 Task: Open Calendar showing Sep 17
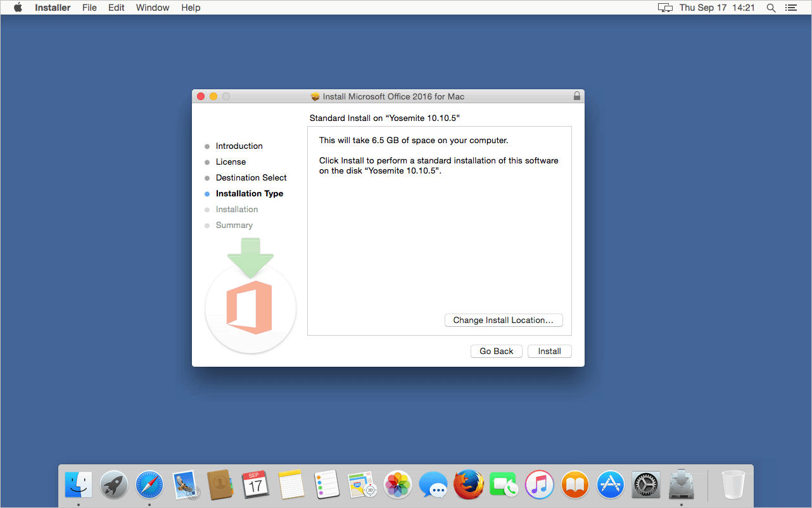click(x=256, y=485)
